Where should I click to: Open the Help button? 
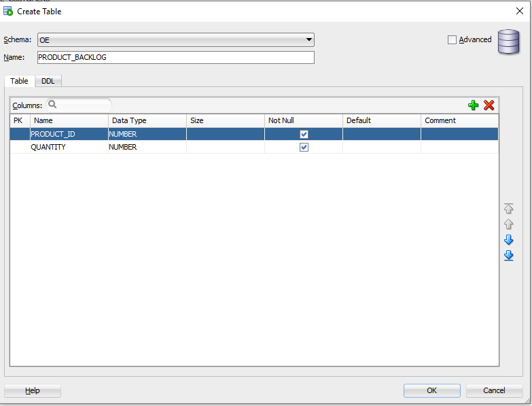coord(33,391)
